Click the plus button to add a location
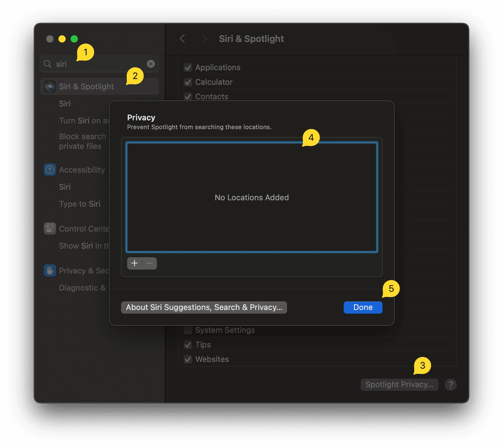Viewport: 503px width, 448px height. [x=134, y=263]
